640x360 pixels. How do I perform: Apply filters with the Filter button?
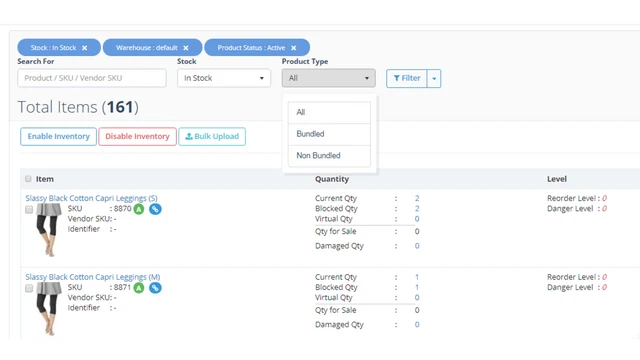coord(407,78)
